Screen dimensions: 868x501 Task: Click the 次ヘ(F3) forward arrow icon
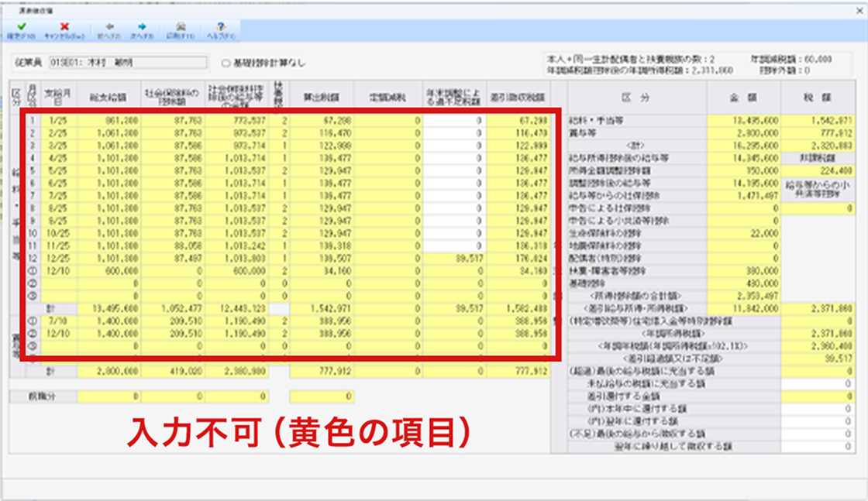[x=142, y=26]
